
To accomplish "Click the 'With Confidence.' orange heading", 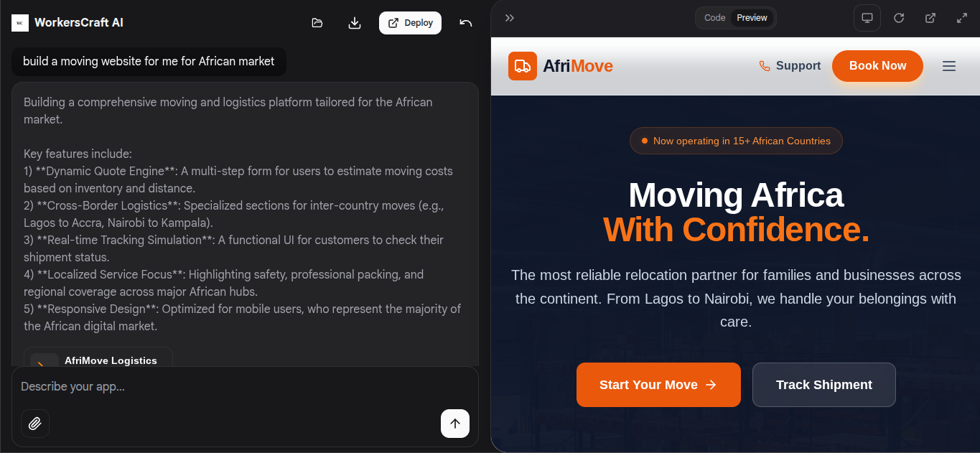I will click(736, 230).
